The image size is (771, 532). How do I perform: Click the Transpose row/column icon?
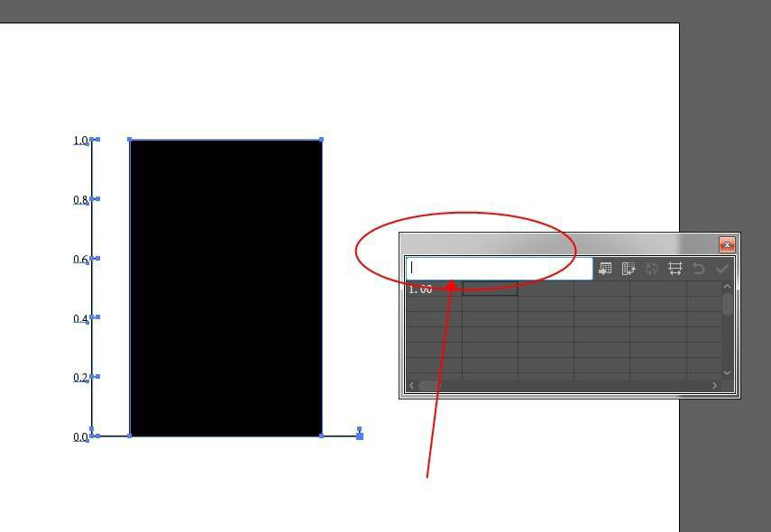coord(629,269)
